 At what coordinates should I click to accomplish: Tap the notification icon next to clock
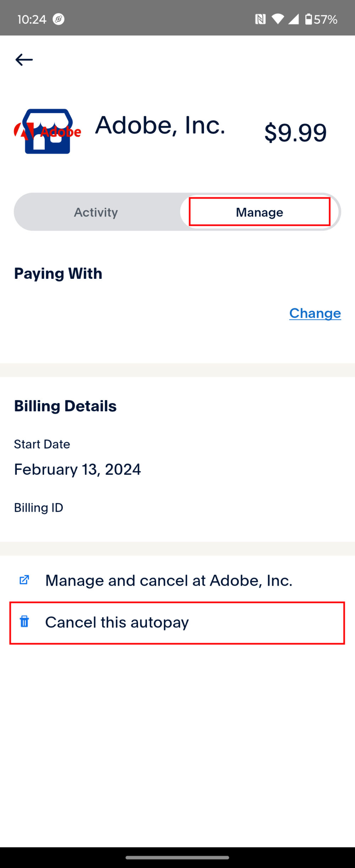click(x=59, y=19)
